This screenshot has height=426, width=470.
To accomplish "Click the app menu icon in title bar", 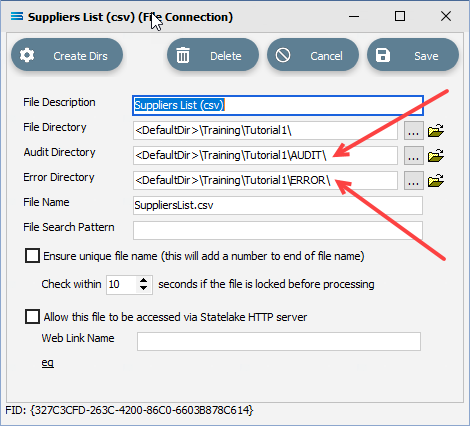I will (17, 16).
